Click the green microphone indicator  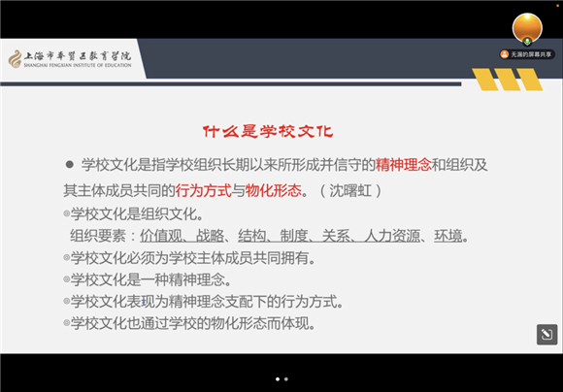(x=527, y=42)
